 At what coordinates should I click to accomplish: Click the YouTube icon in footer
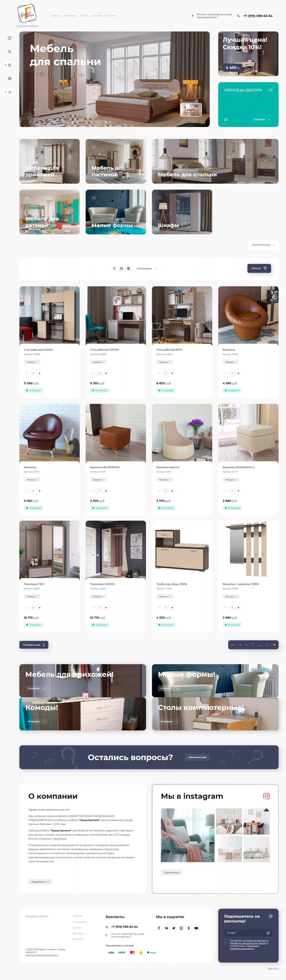pyautogui.click(x=196, y=928)
